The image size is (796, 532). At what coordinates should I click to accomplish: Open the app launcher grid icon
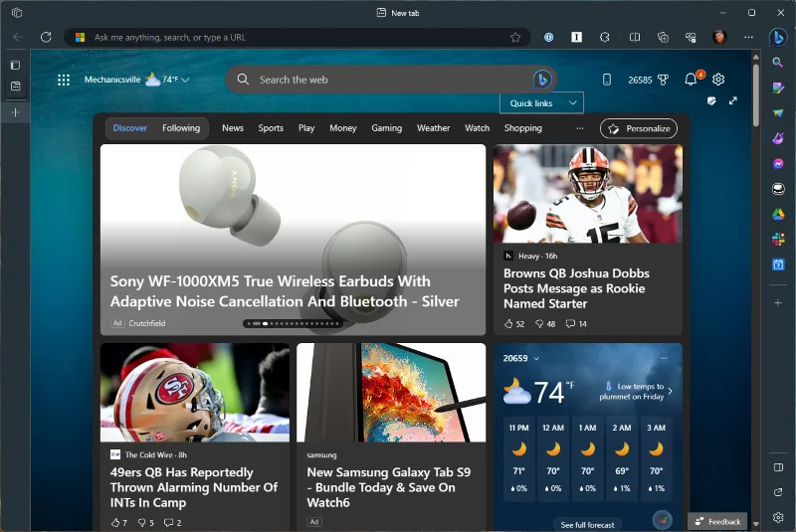click(x=64, y=80)
